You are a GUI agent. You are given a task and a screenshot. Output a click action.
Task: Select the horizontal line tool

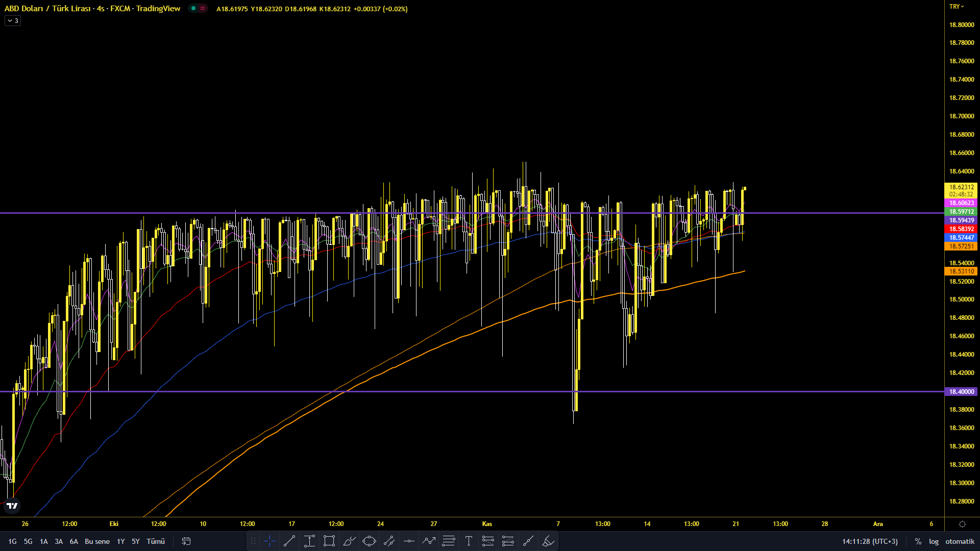click(x=409, y=541)
